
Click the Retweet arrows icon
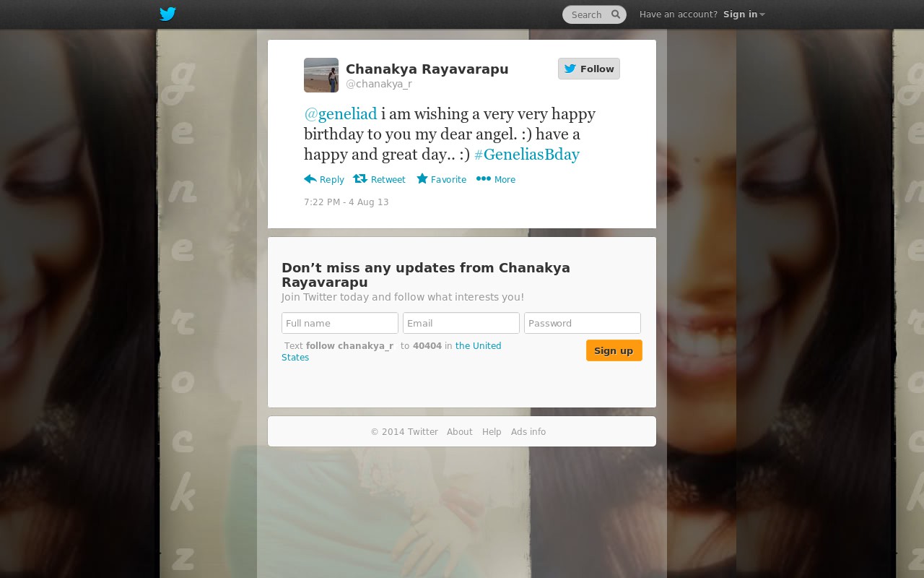(x=360, y=178)
